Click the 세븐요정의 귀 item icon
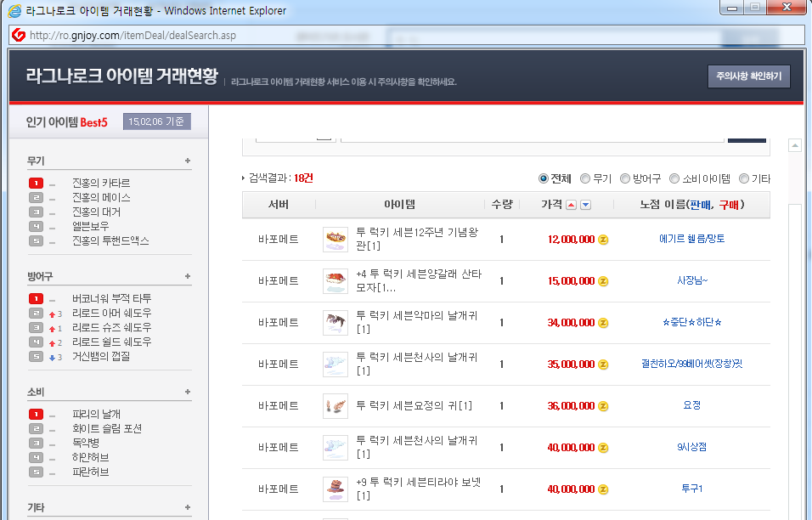Viewport: 812px width, 520px height. coord(336,406)
